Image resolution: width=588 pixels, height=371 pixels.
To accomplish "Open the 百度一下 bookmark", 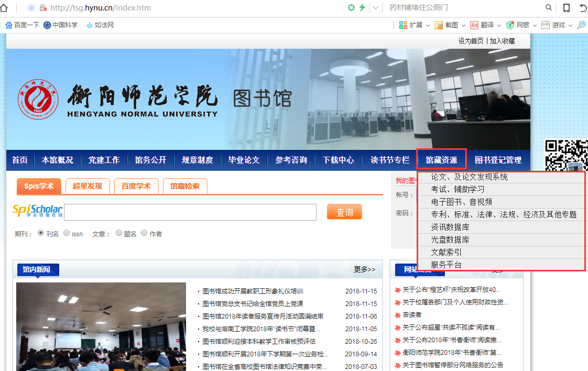I will click(22, 25).
